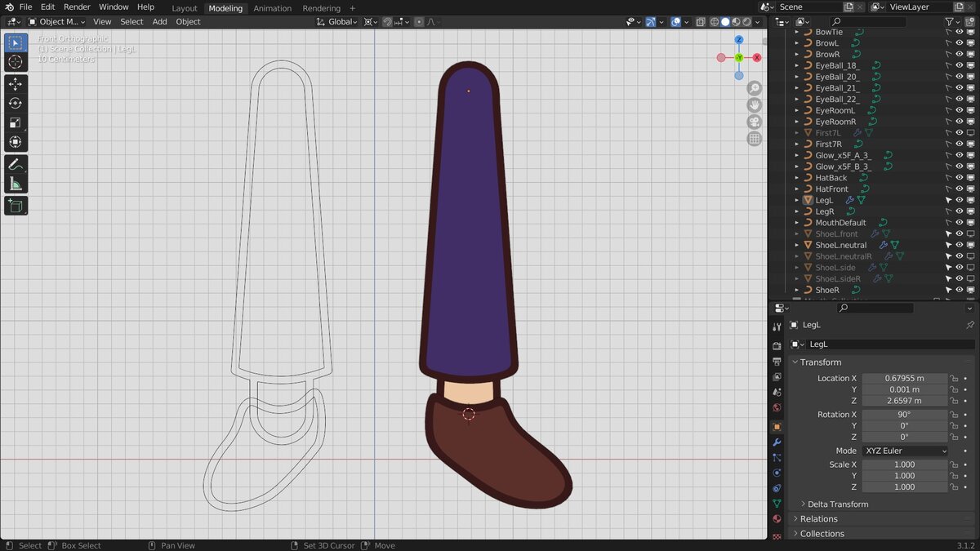The height and width of the screenshot is (551, 980).
Task: Toggle visibility of the BowTie object
Action: coord(960,32)
